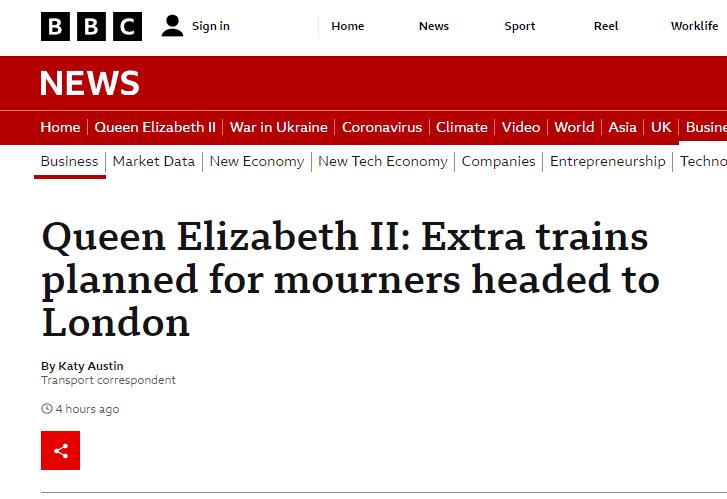Open News in top navigation
727x499 pixels.
[x=434, y=26]
